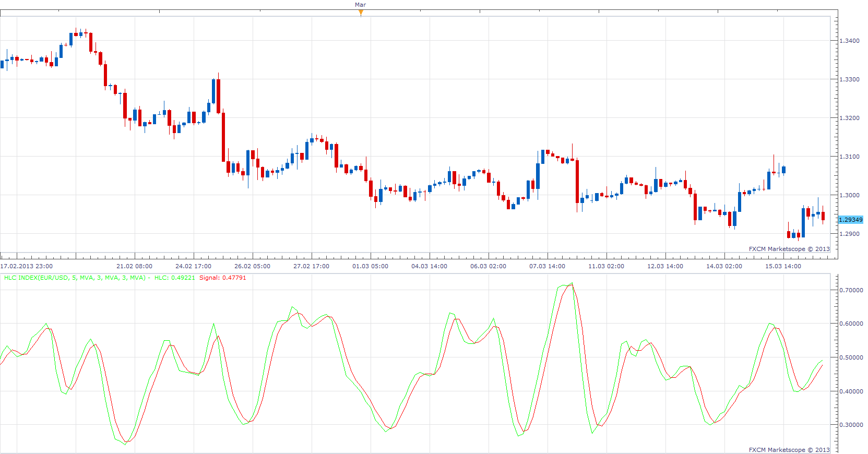Click the red Signal: 0.47791 value

click(223, 278)
